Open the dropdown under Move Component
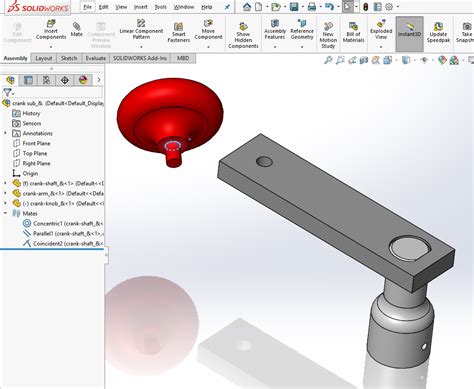This screenshot has height=389, width=474. 208,47
